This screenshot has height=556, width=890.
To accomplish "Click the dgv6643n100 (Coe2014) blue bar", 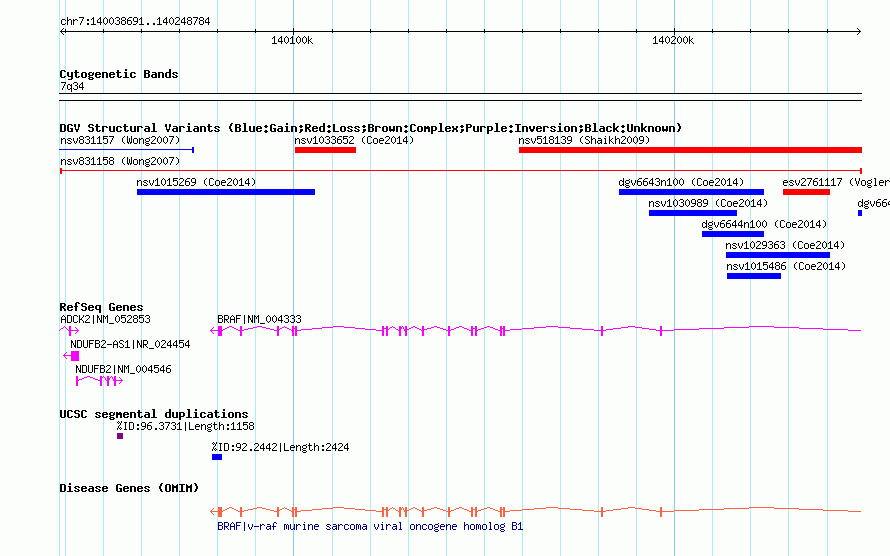I will click(691, 192).
